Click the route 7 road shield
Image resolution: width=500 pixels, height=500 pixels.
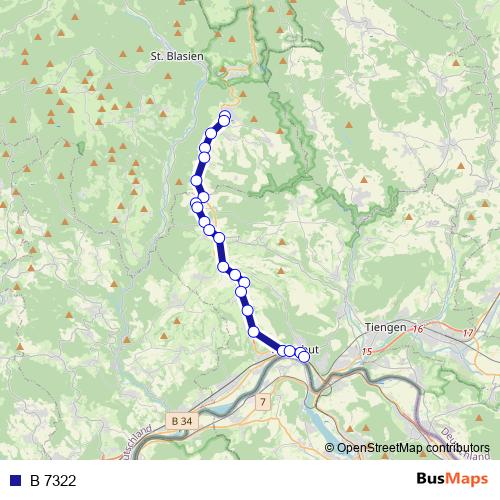263,402
